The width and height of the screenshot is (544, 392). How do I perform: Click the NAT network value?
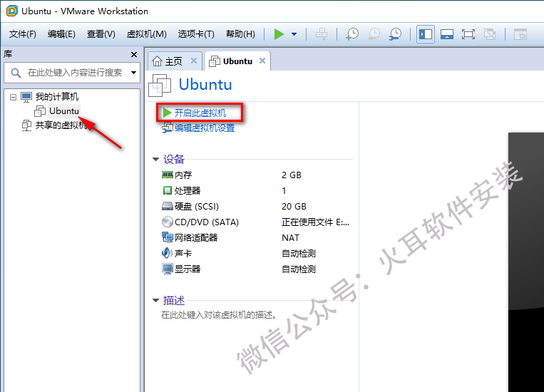[x=290, y=237]
